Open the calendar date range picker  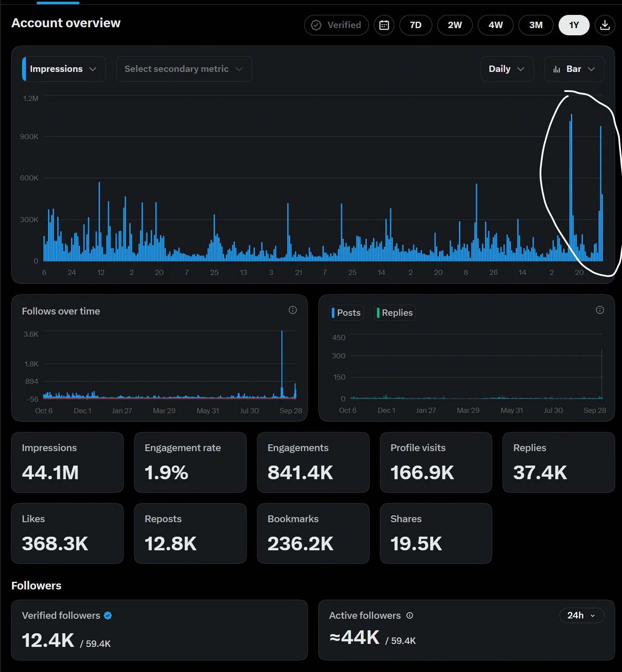[384, 25]
